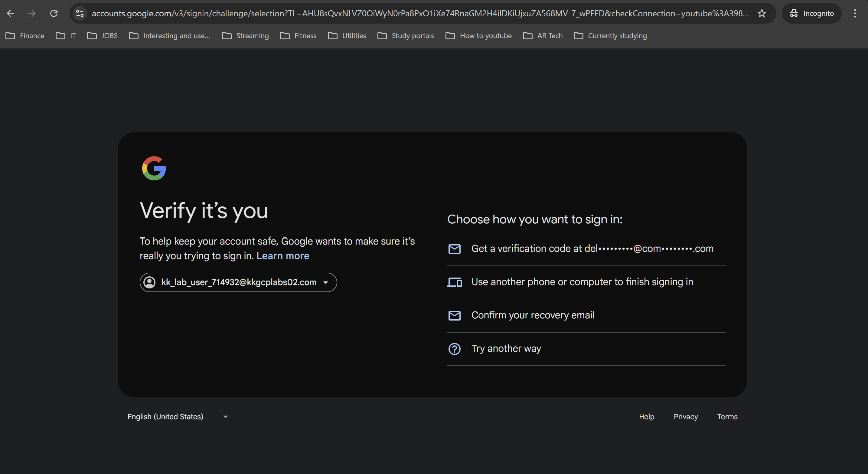Reload the page with refresh icon
The image size is (868, 474).
coord(54,14)
